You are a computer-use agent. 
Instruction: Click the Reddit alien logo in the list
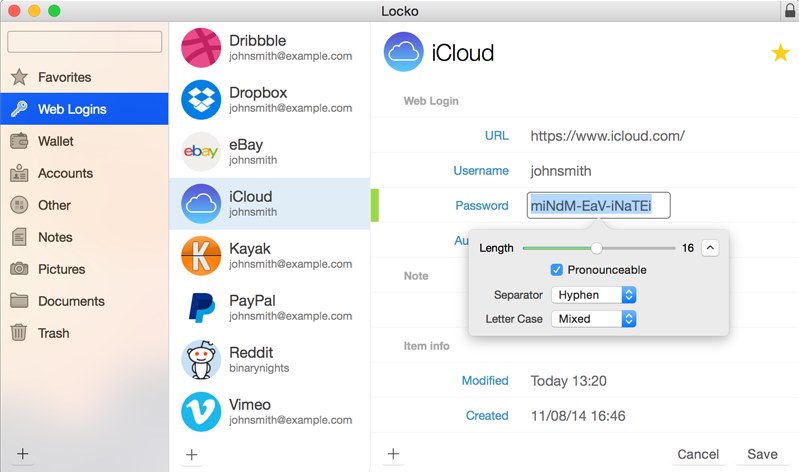[201, 359]
